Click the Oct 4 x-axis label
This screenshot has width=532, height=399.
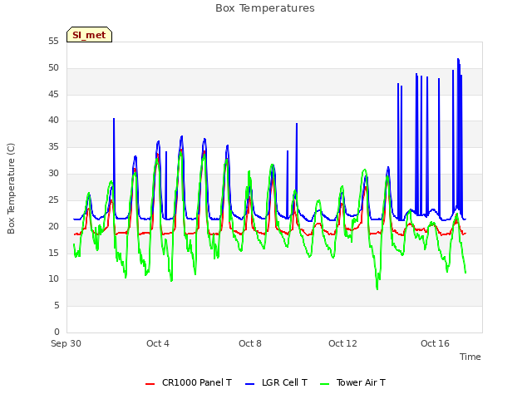click(158, 343)
